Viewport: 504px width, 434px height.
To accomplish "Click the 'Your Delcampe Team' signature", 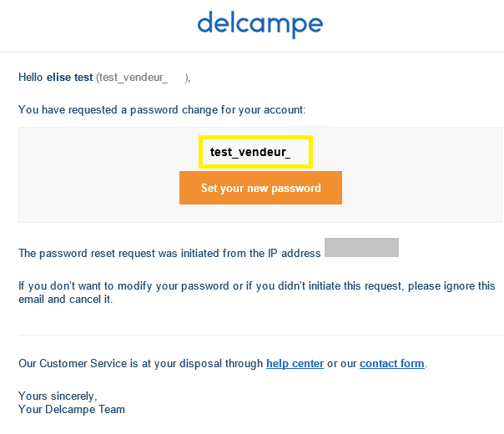I will pyautogui.click(x=72, y=410).
